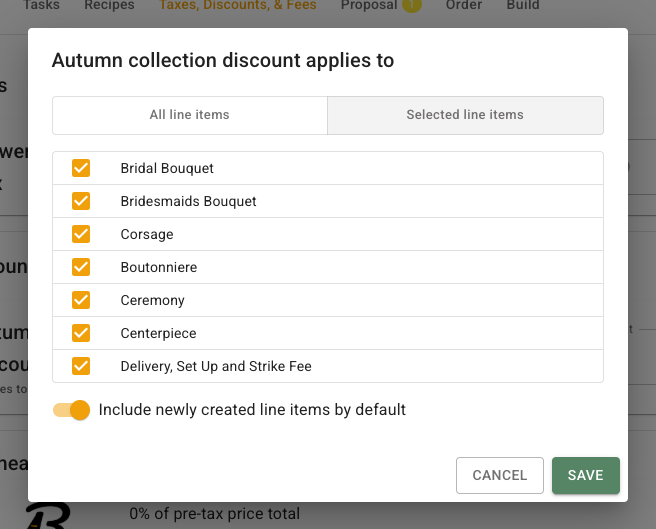Click the Corsage label text

(147, 234)
